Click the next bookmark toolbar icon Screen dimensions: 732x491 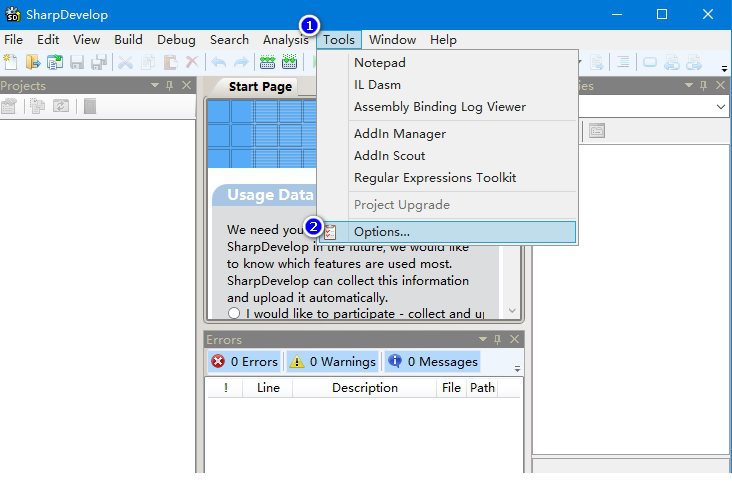click(694, 62)
